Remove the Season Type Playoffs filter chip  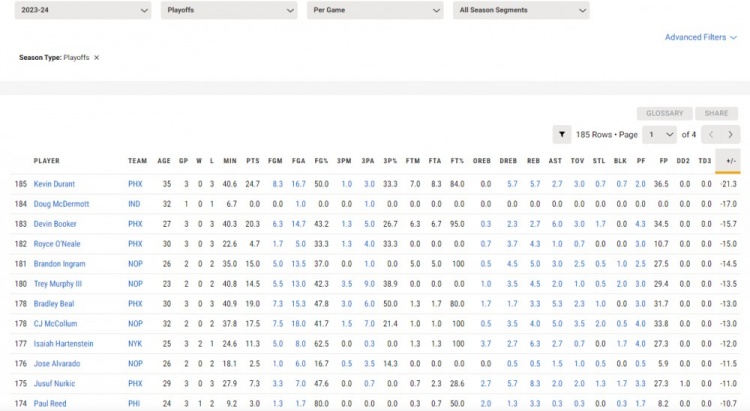97,58
